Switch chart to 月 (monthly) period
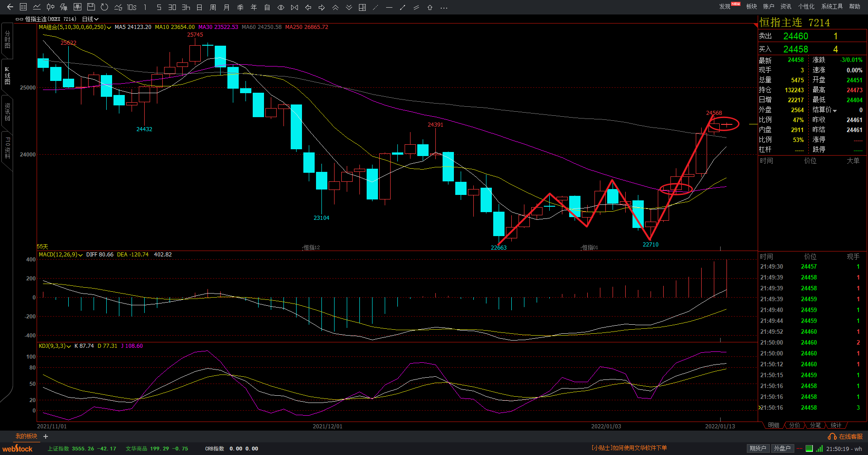This screenshot has height=455, width=868. pos(226,7)
